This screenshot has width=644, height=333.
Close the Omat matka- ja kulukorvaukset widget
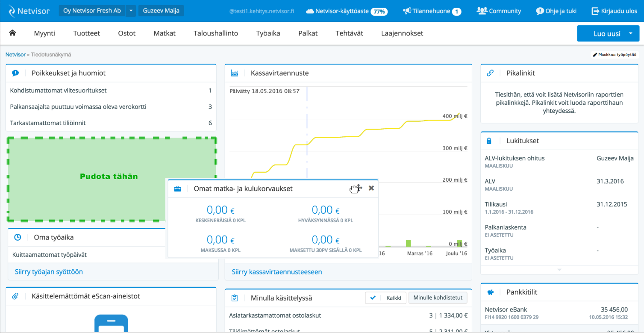click(371, 188)
